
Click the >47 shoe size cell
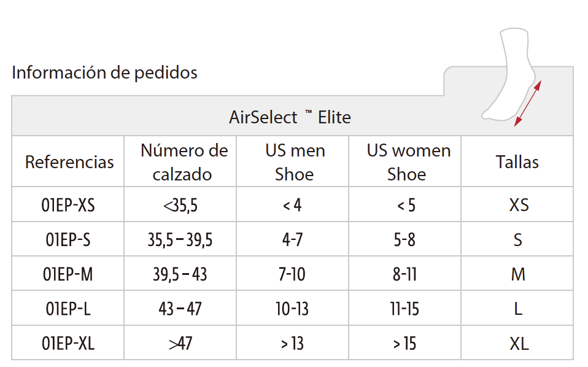pyautogui.click(x=180, y=344)
